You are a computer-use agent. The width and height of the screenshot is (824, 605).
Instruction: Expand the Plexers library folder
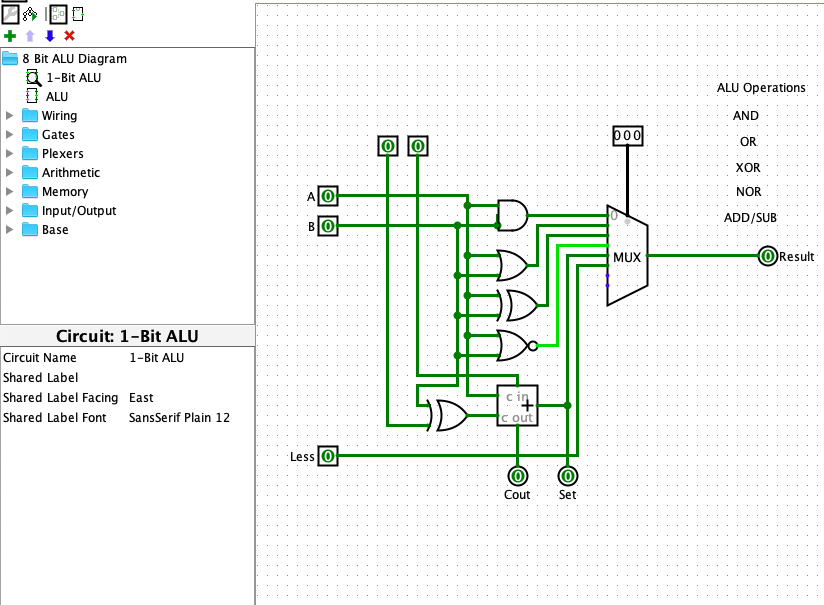[9, 153]
